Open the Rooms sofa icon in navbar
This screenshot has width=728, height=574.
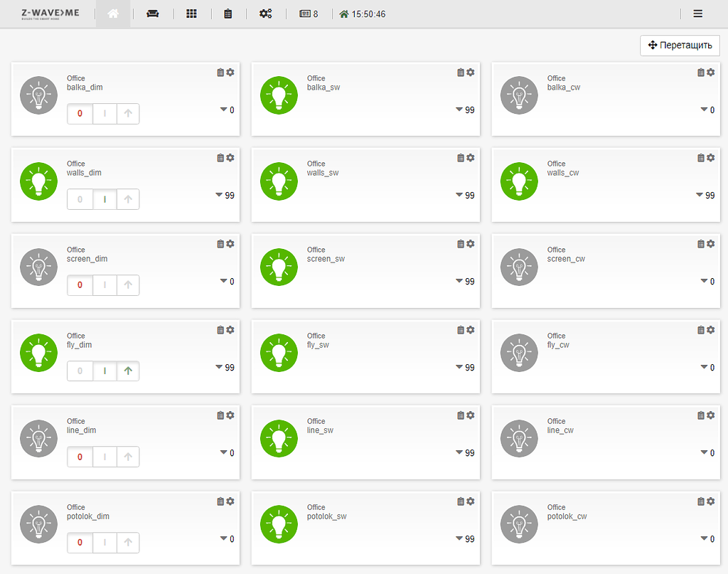[152, 14]
